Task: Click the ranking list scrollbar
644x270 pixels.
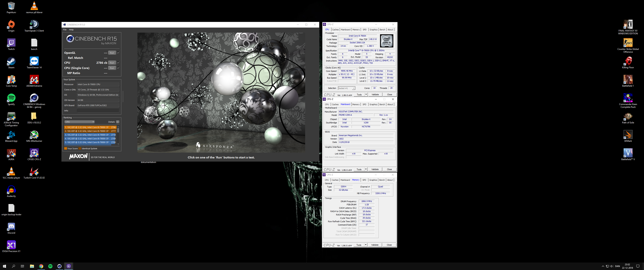Action: [x=118, y=135]
